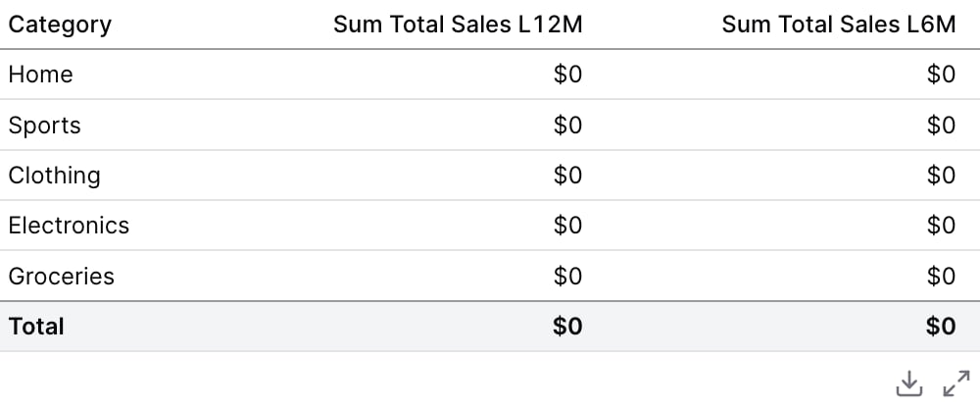This screenshot has width=980, height=408.
Task: Click Electronics' L12M sales value
Action: [567, 226]
